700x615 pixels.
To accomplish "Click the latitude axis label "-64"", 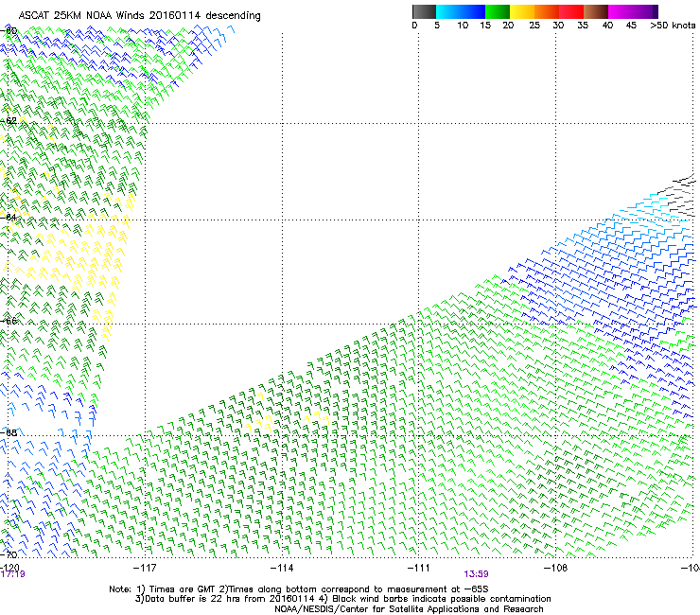I will [9, 217].
